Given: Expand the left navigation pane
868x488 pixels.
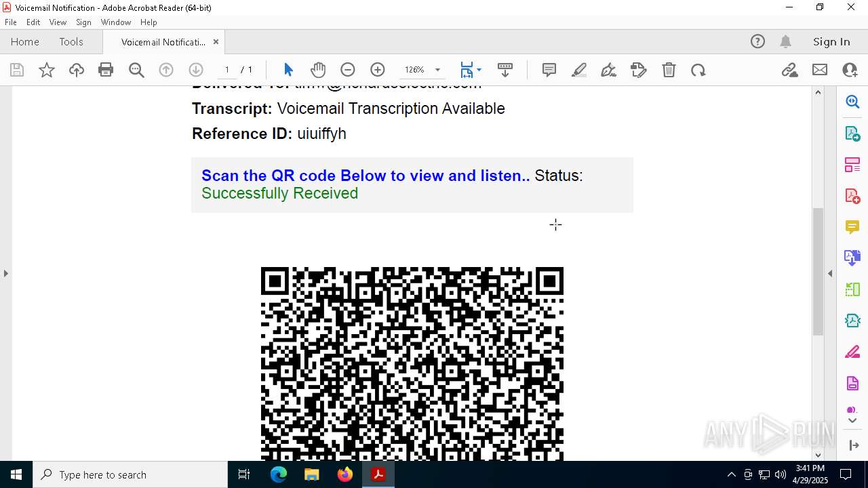Looking at the screenshot, I should coord(5,274).
